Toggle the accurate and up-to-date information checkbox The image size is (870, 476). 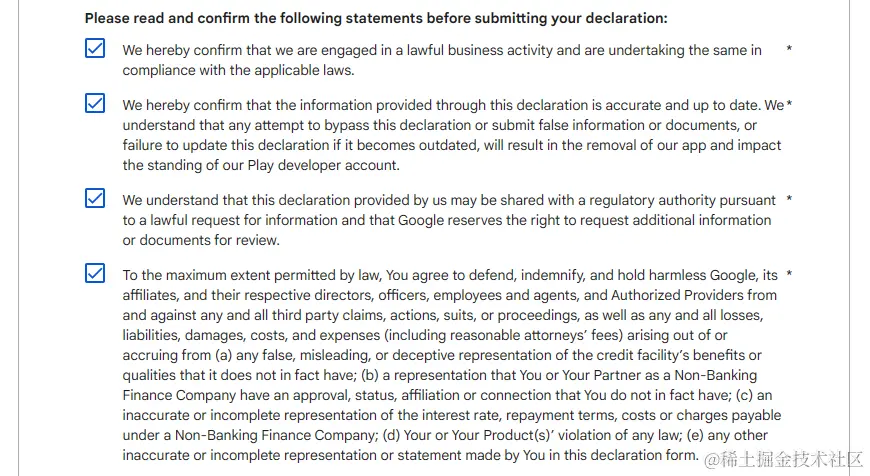pyautogui.click(x=95, y=103)
